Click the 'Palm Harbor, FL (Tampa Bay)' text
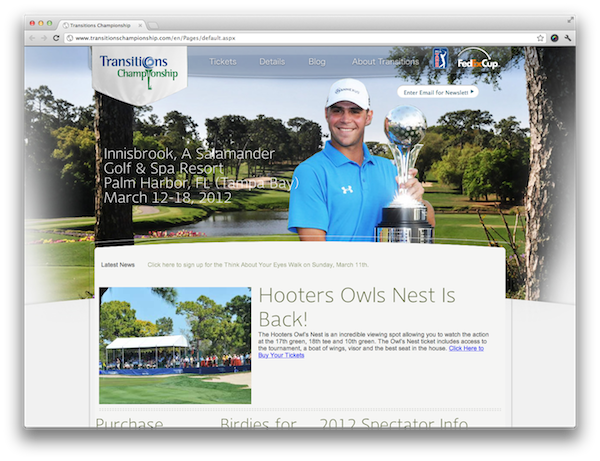This screenshot has height=461, width=600. [201, 183]
